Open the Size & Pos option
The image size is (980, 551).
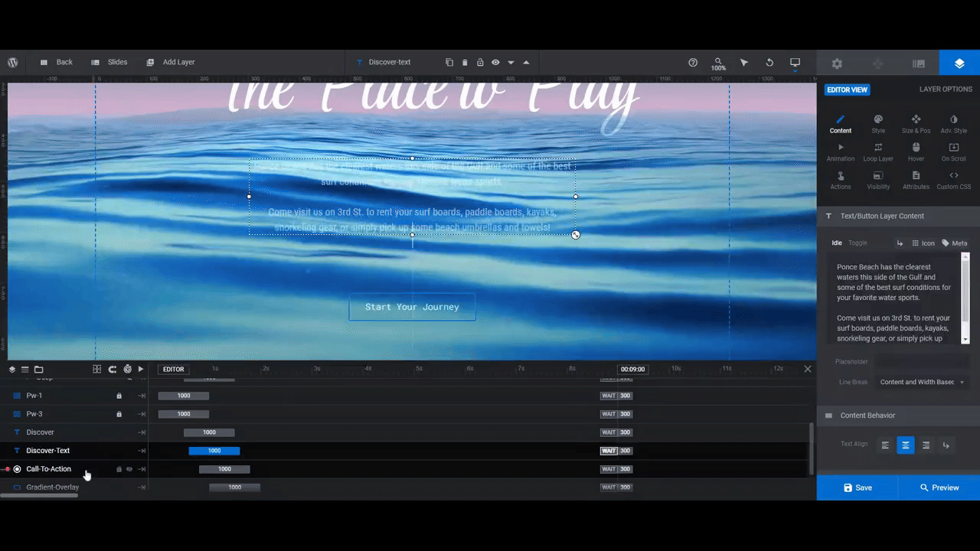coord(916,124)
